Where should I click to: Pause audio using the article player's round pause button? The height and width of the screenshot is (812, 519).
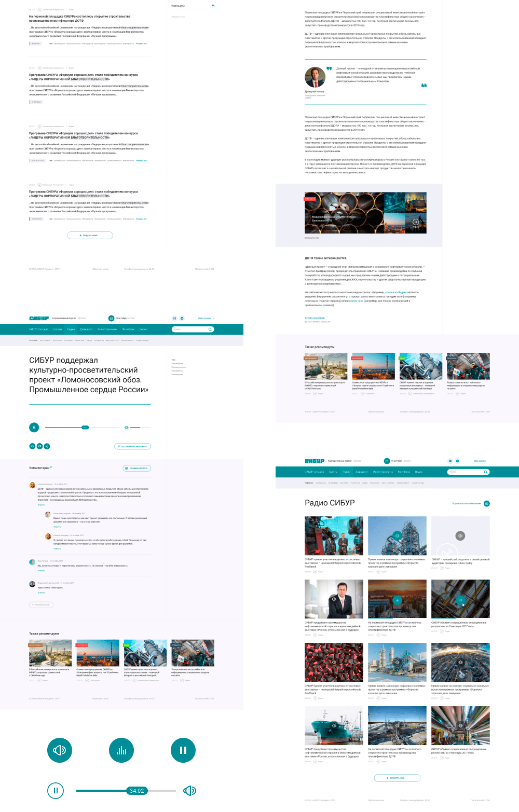[x=34, y=428]
